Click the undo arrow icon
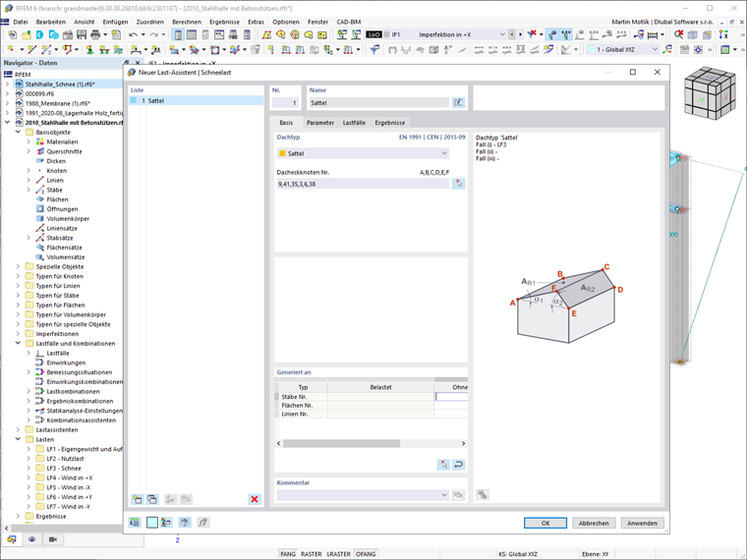 pyautogui.click(x=133, y=34)
